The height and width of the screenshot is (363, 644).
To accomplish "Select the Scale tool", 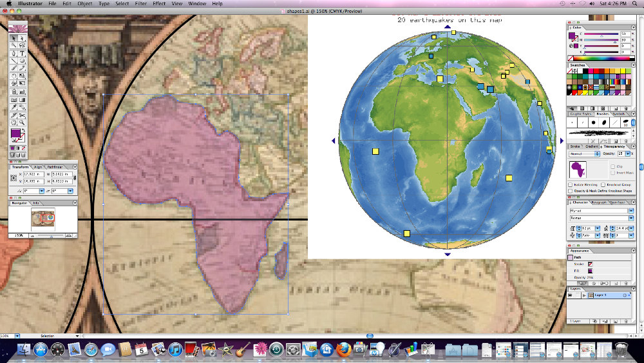I will [x=22, y=76].
